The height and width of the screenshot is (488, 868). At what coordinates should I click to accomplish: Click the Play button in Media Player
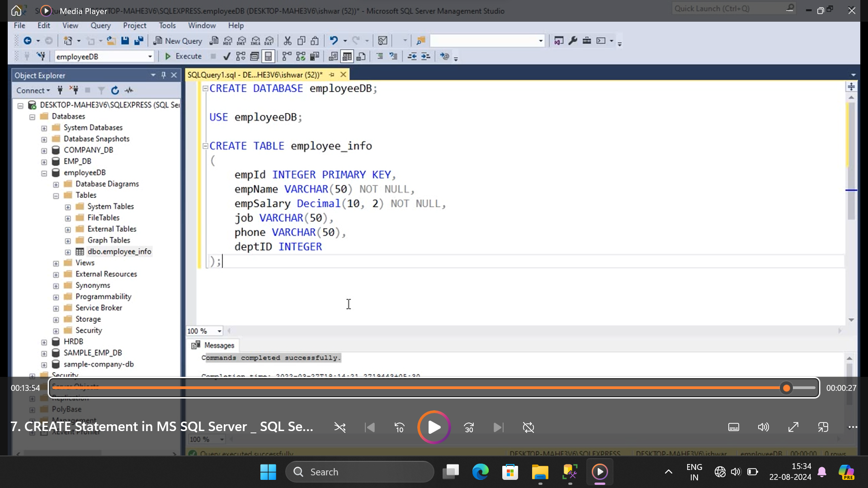pyautogui.click(x=434, y=427)
